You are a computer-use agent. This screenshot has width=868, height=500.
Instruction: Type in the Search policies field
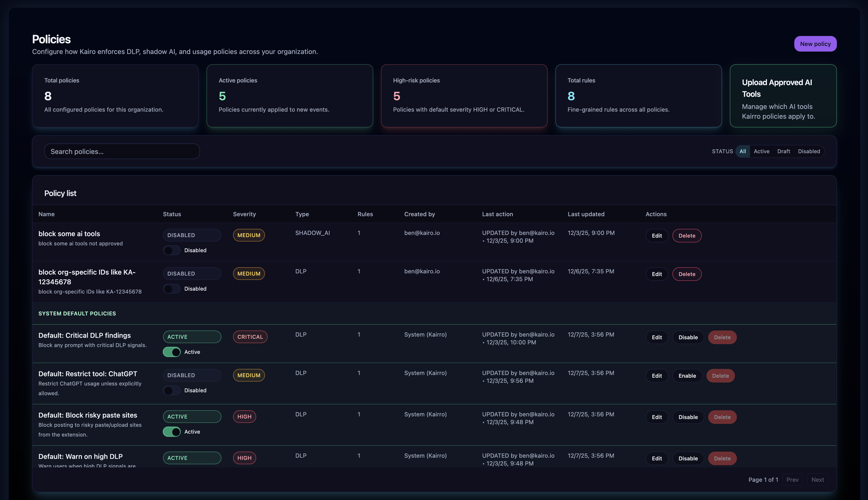pos(122,151)
